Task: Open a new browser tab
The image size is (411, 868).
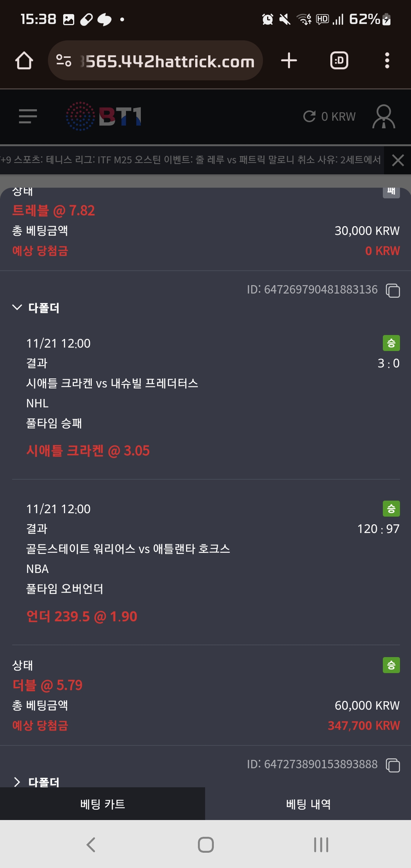Action: tap(289, 61)
